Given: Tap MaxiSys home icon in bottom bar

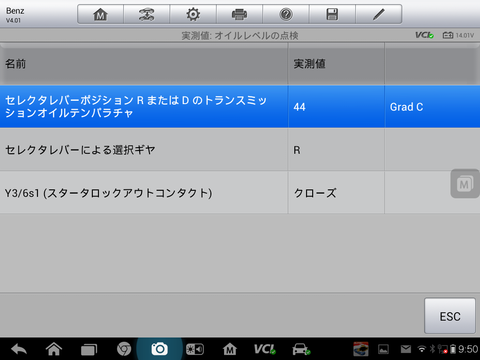Looking at the screenshot, I should coord(230,349).
